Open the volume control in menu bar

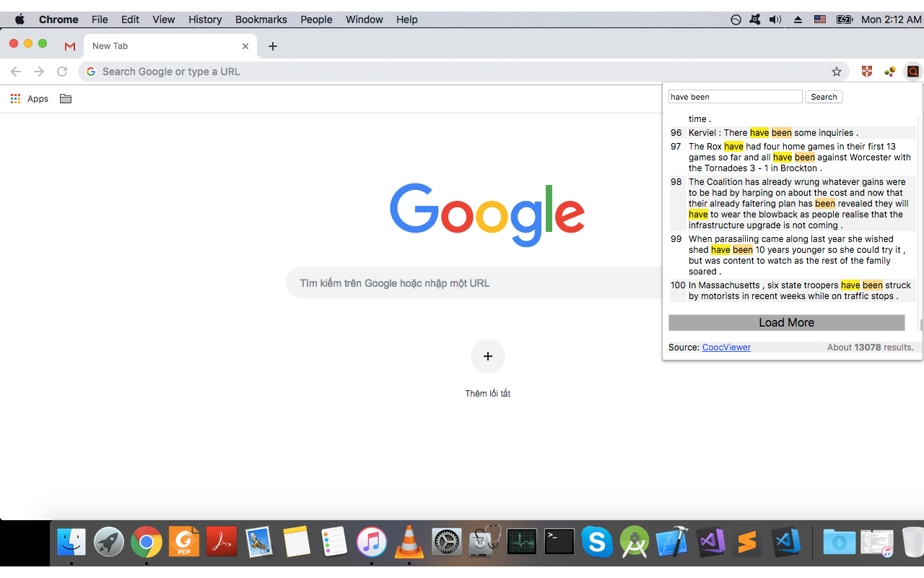775,20
